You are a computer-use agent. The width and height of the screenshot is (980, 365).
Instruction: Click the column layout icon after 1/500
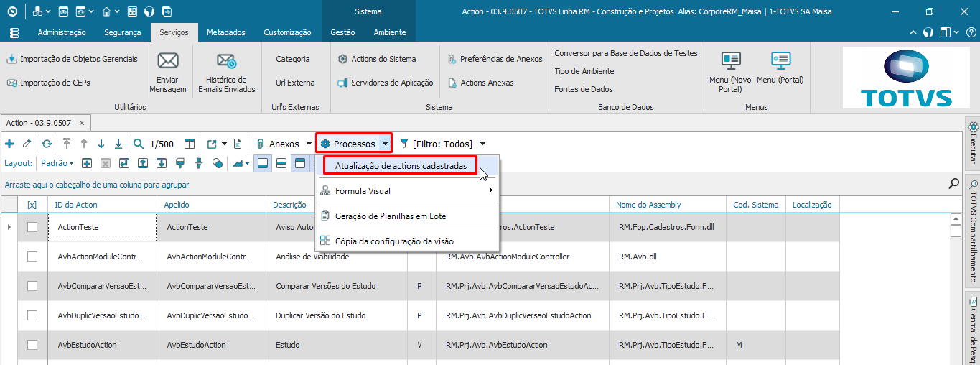coord(190,144)
